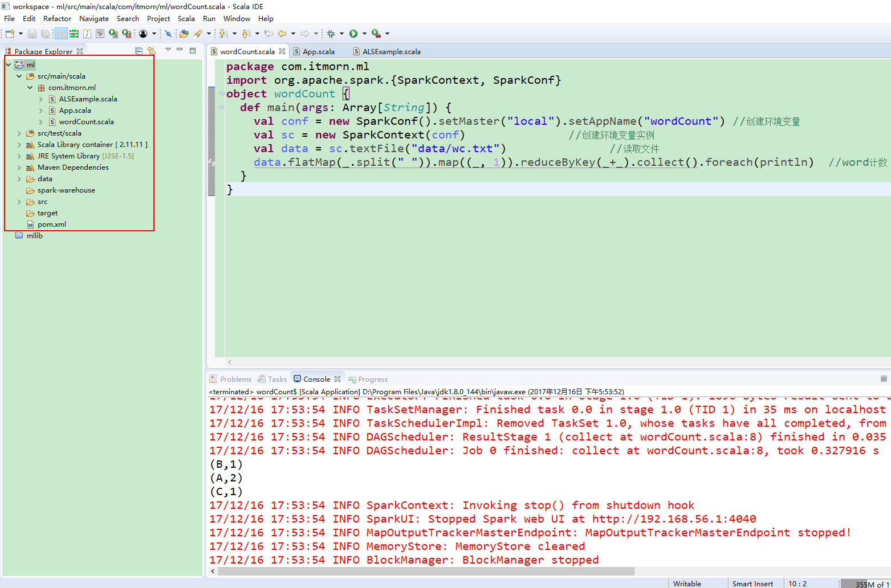Viewport: 891px width, 588px height.
Task: Open the New dropdown arrow beside New icon
Action: point(21,34)
